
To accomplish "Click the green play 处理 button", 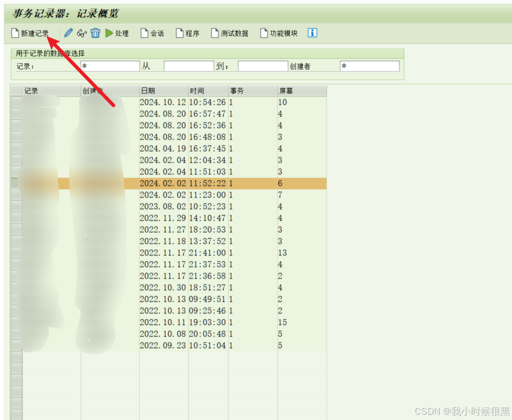I will tap(117, 34).
